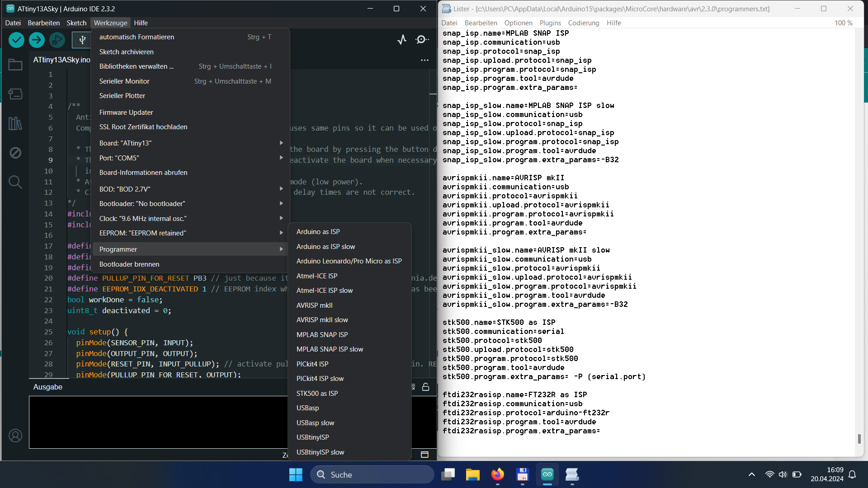Image resolution: width=868 pixels, height=488 pixels.
Task: Open the Boards Manager sidebar icon
Action: click(15, 94)
